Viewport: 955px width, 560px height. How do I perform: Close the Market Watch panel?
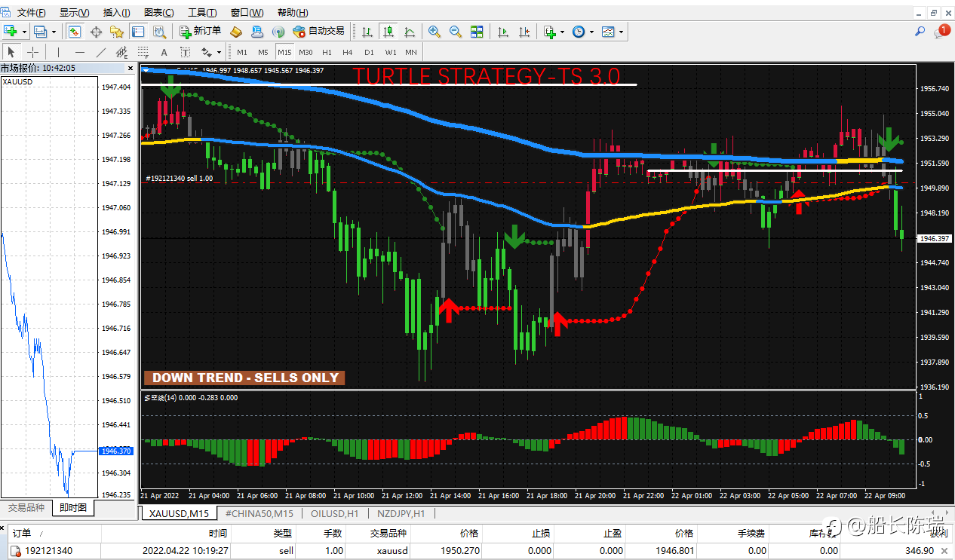click(132, 68)
